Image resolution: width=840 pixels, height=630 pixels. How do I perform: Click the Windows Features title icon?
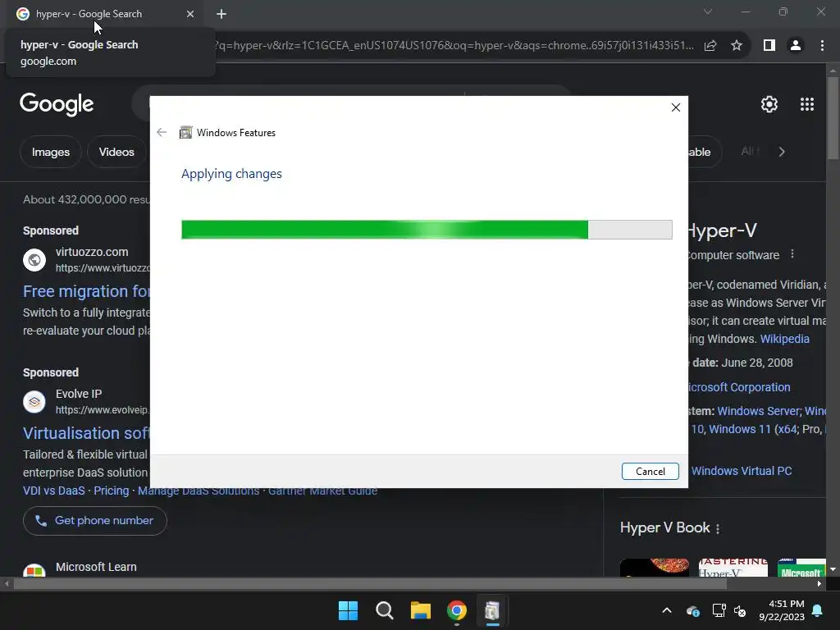185,132
